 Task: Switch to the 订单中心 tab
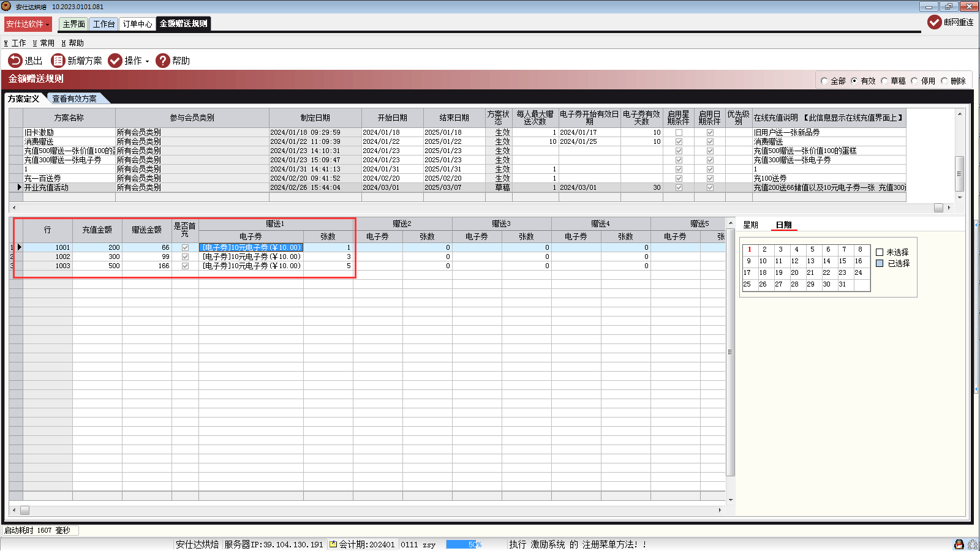(137, 24)
